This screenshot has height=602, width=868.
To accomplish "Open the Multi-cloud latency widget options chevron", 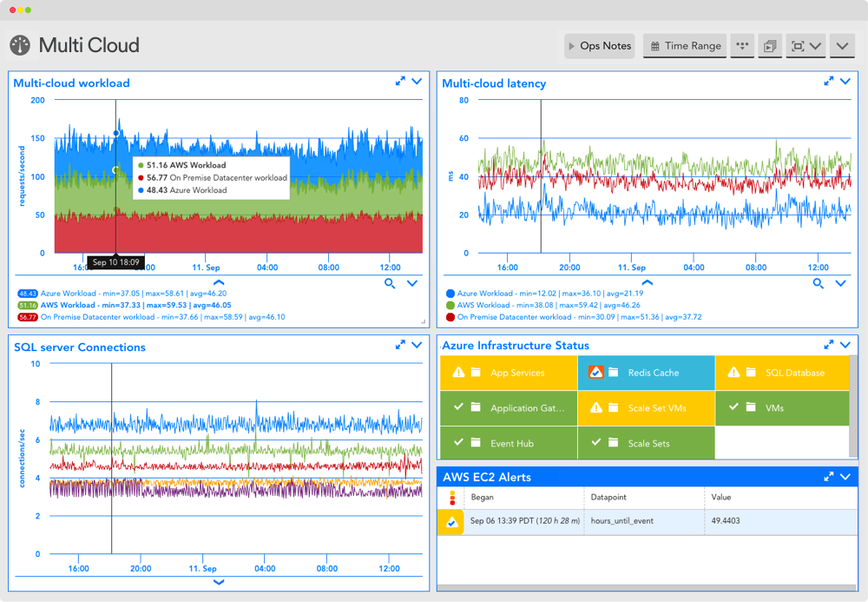I will point(845,82).
